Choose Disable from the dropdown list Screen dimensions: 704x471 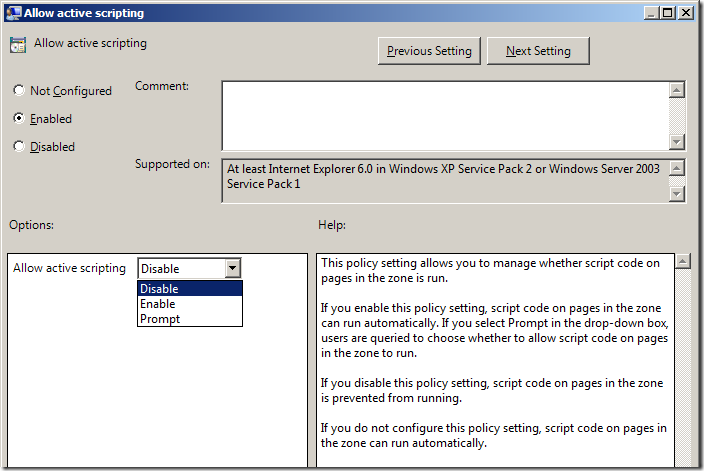[190, 288]
